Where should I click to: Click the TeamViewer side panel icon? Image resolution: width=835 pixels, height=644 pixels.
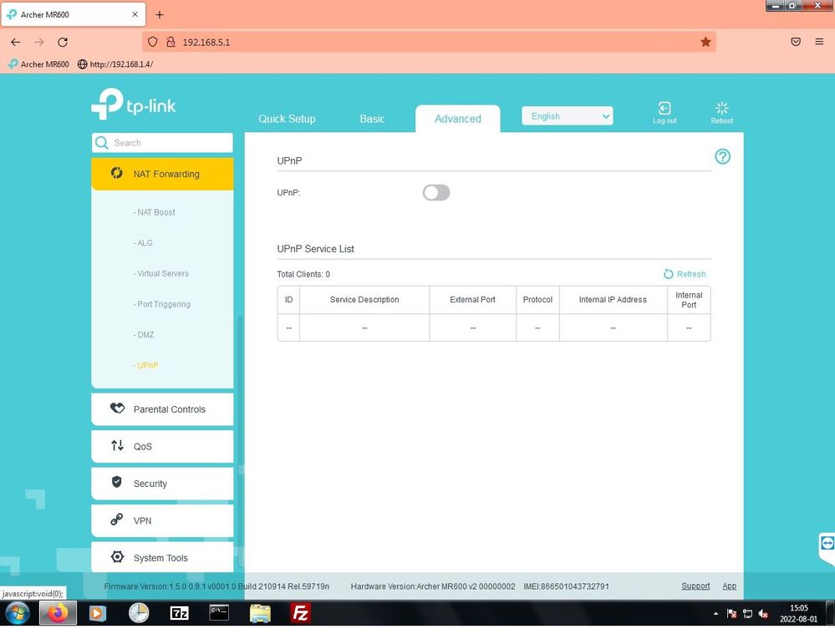pyautogui.click(x=827, y=544)
